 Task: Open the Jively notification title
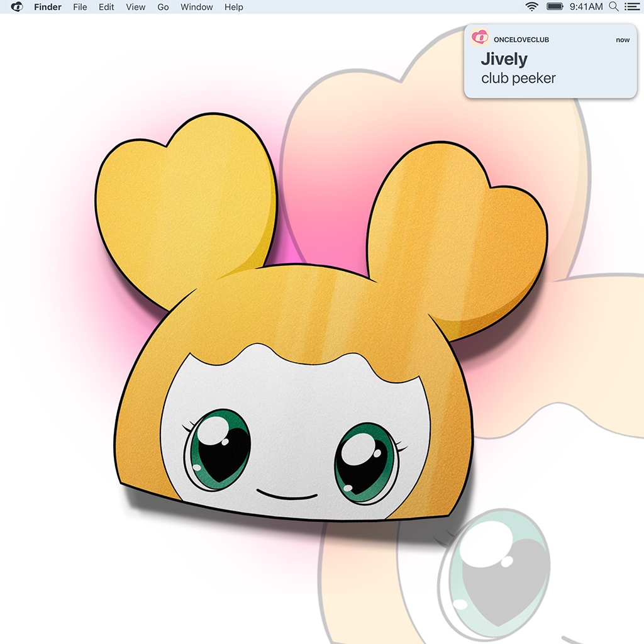click(504, 59)
